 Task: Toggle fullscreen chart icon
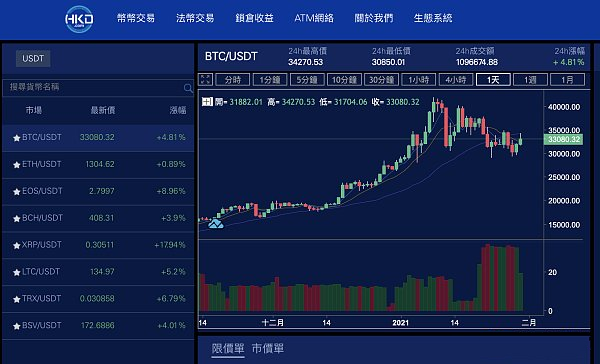205,80
